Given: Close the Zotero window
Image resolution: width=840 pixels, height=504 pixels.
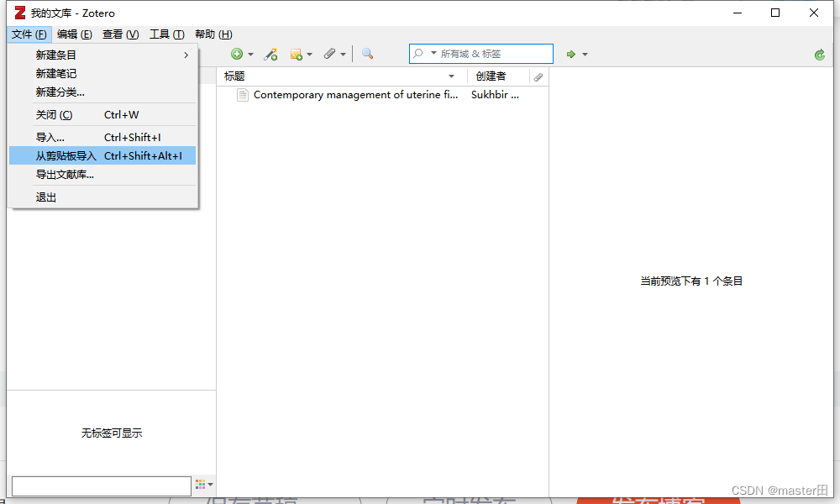Looking at the screenshot, I should (x=814, y=13).
